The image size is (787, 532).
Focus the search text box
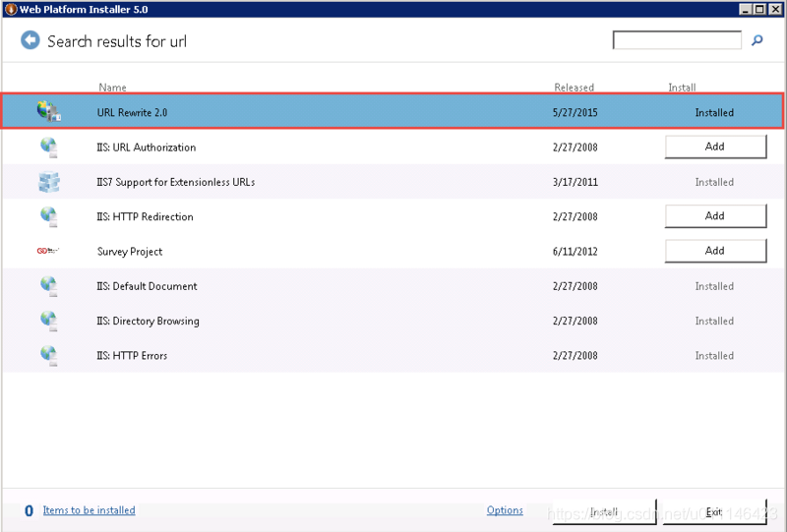pos(677,40)
